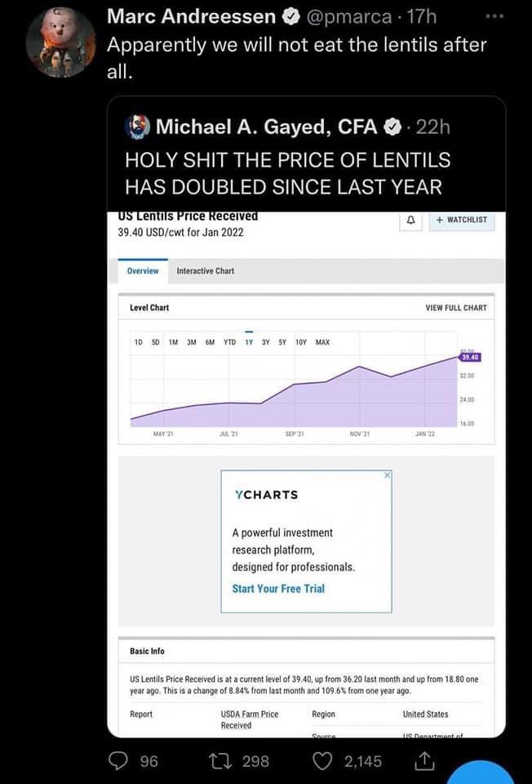Add lentils price to the Watchlist
The width and height of the screenshot is (532, 784).
click(461, 220)
